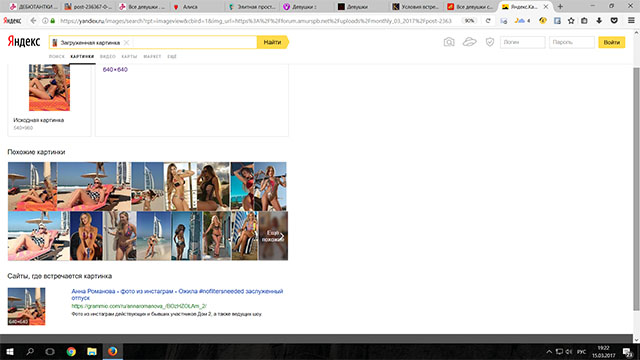Click the Pocket icon in toolbar
Screen dimensions: 640x360
click(614, 20)
